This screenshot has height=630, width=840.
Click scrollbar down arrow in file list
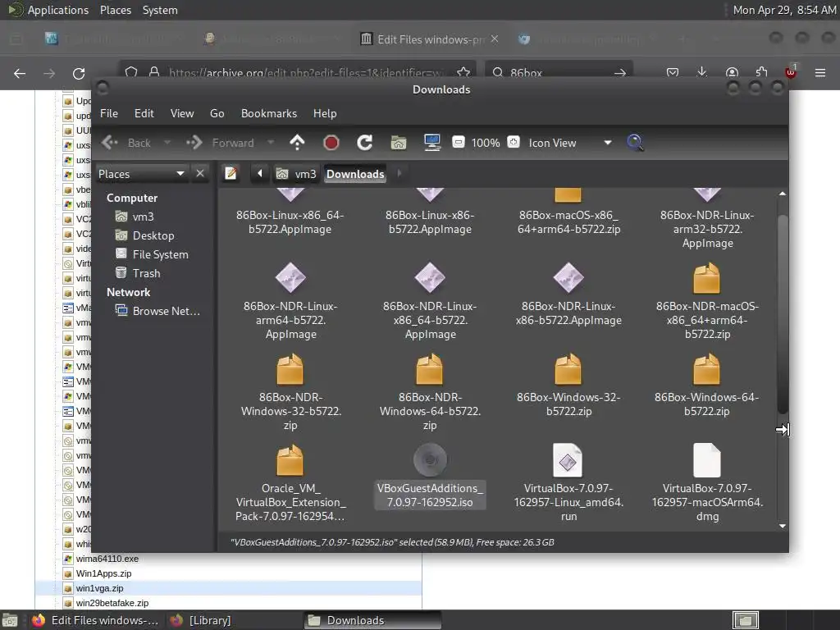782,526
